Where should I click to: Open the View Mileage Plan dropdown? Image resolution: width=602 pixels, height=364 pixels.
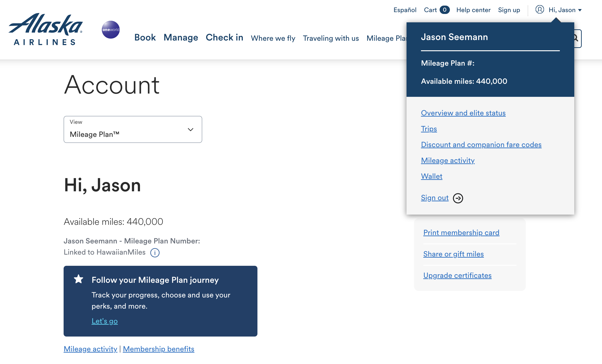133,129
